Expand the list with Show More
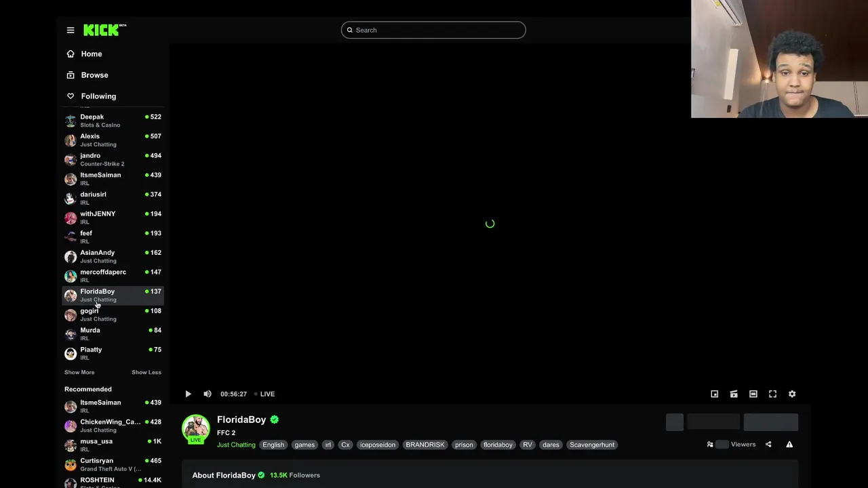 pyautogui.click(x=79, y=372)
